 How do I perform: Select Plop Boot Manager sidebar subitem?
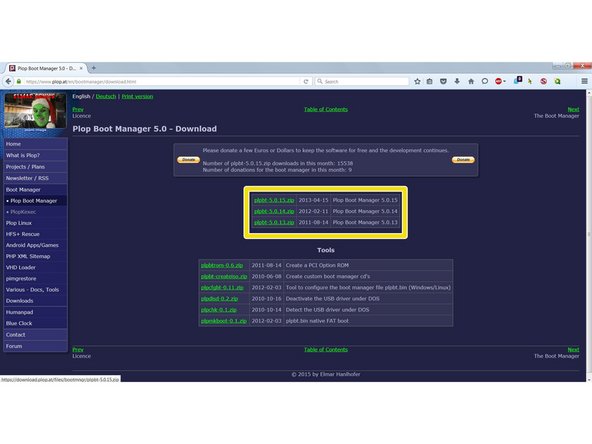pyautogui.click(x=35, y=201)
